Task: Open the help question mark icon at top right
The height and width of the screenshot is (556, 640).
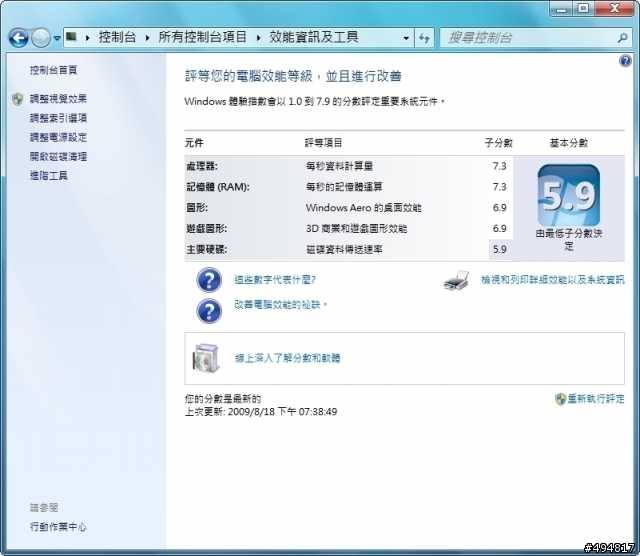Action: (626, 61)
